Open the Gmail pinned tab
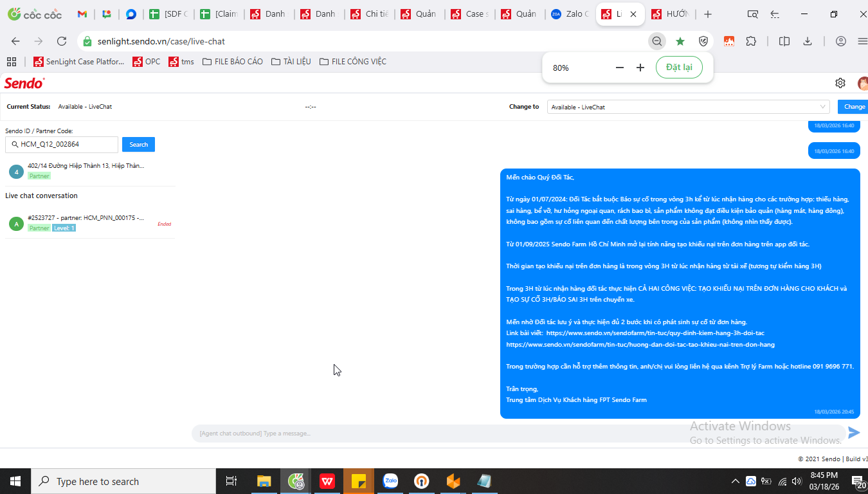The height and width of the screenshot is (494, 868). point(82,14)
